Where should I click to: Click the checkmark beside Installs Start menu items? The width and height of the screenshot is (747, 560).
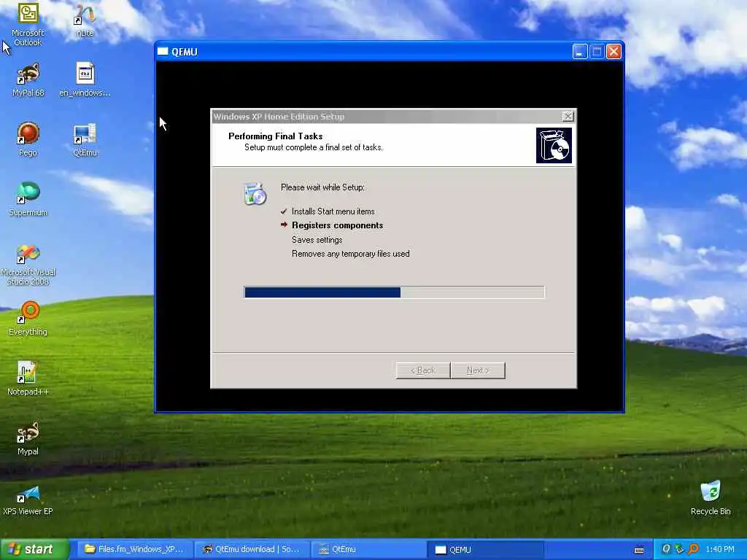coord(284,211)
